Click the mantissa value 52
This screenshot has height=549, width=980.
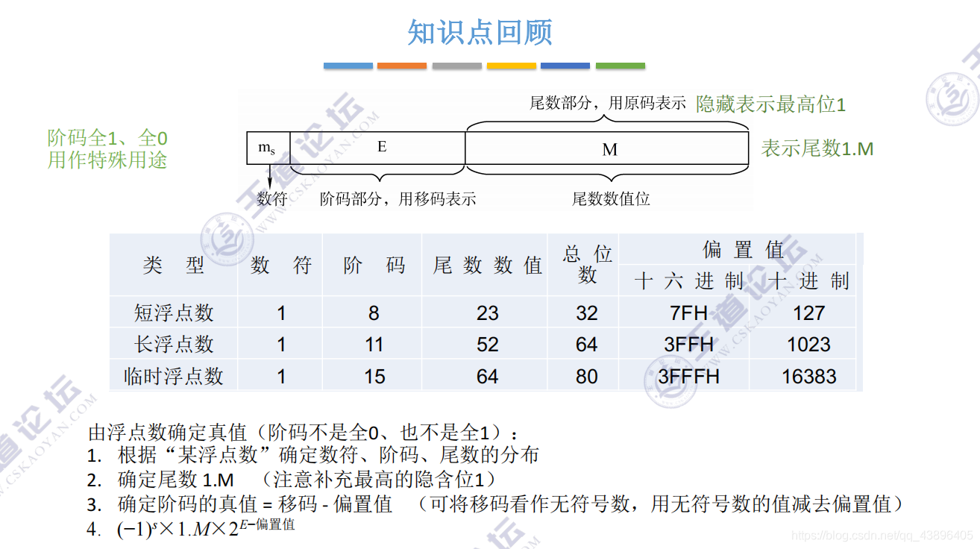(487, 344)
